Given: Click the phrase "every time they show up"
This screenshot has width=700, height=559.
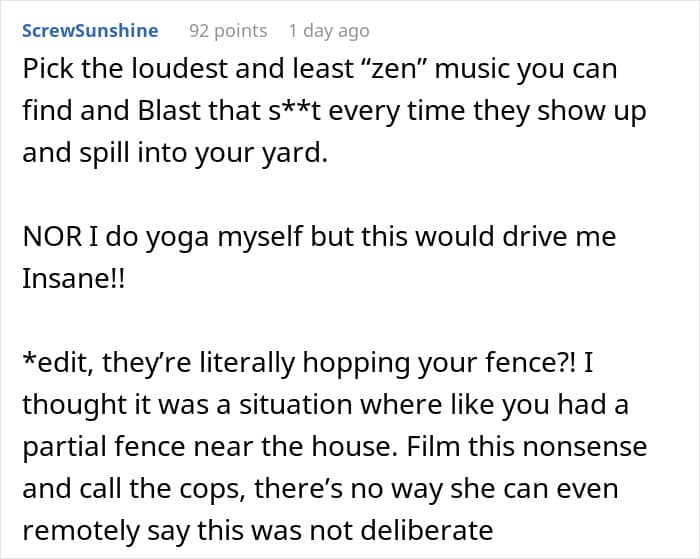Looking at the screenshot, I should point(488,111).
